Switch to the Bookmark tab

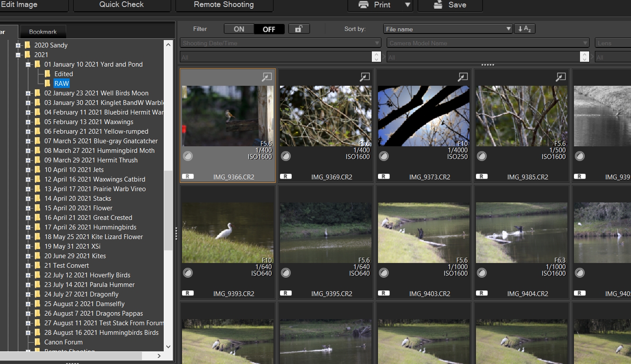click(43, 32)
